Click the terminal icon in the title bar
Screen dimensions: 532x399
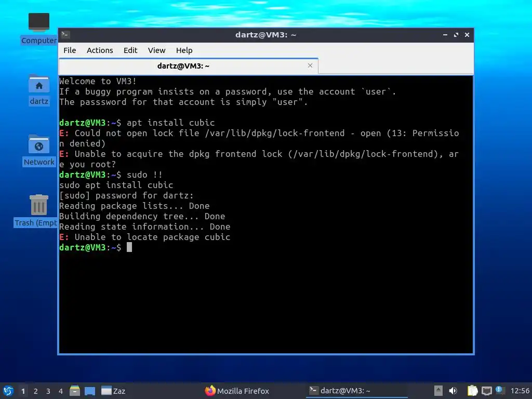click(x=65, y=35)
